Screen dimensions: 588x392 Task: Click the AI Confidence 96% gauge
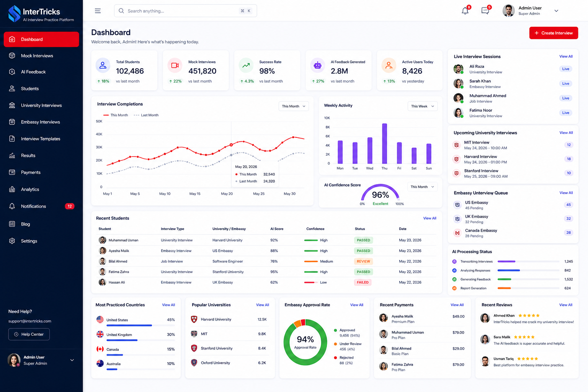(380, 193)
